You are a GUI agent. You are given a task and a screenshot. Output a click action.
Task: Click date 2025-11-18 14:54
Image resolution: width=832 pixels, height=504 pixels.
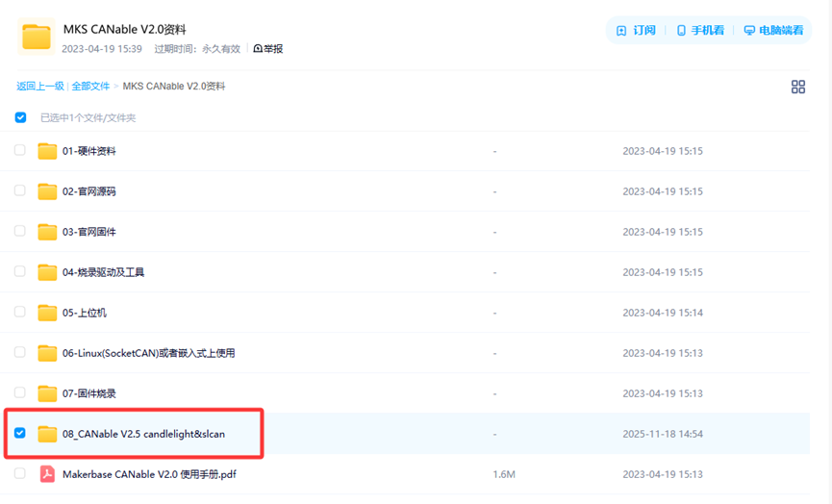coord(663,434)
